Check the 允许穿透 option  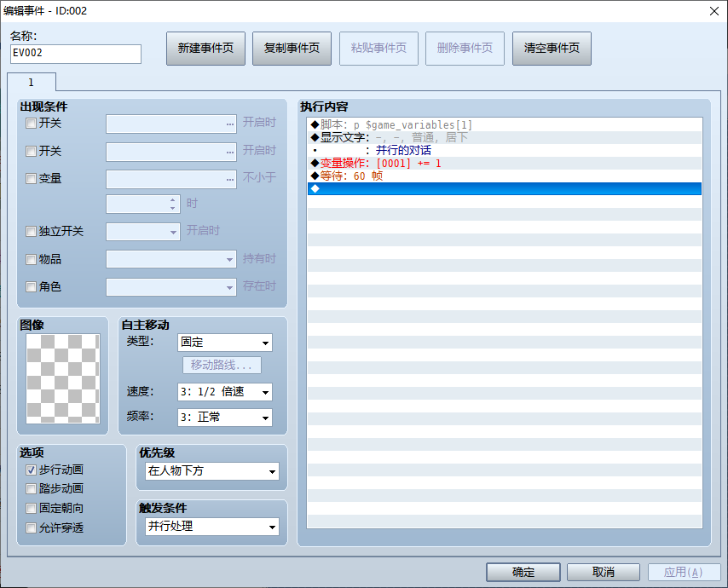pyautogui.click(x=31, y=528)
